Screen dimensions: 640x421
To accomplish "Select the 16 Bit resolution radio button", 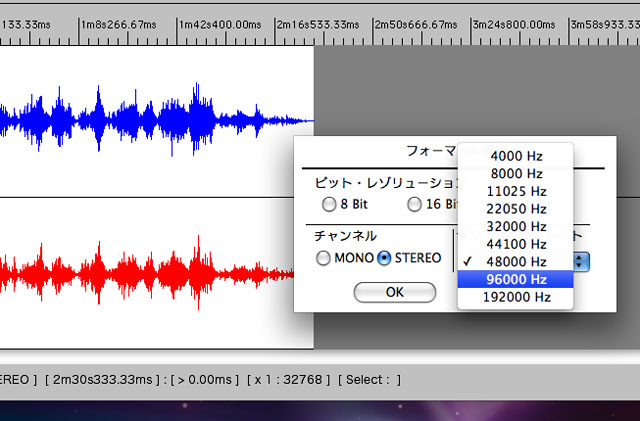I will (414, 204).
